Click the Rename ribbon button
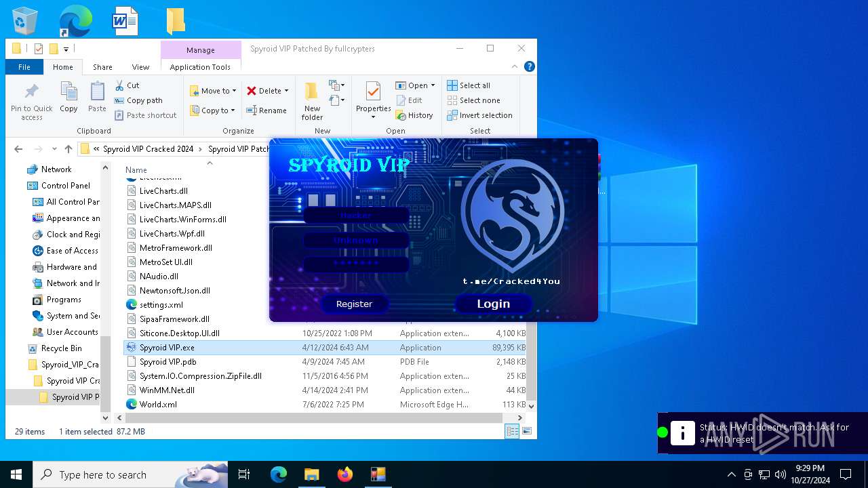Screen dimensions: 868x488 [267, 110]
